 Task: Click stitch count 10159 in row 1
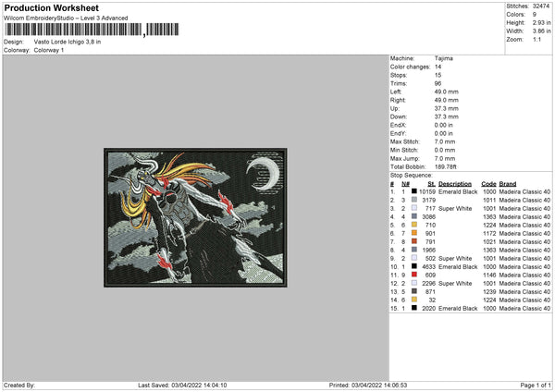427,191
